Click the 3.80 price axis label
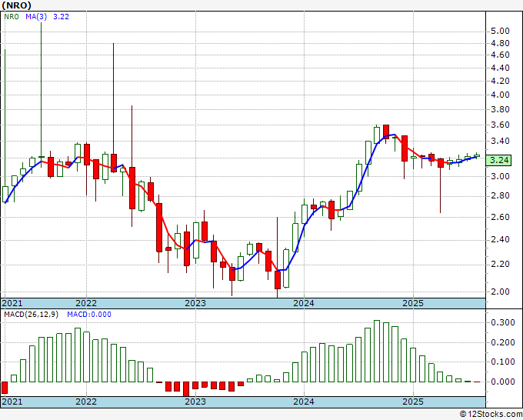Image resolution: width=523 pixels, height=420 pixels. (x=500, y=109)
